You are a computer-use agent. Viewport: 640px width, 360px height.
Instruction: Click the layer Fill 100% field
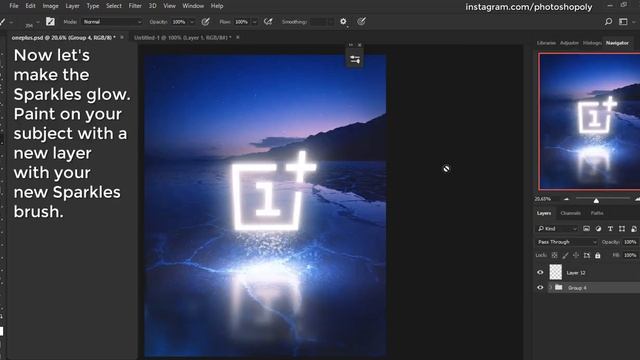pyautogui.click(x=630, y=256)
